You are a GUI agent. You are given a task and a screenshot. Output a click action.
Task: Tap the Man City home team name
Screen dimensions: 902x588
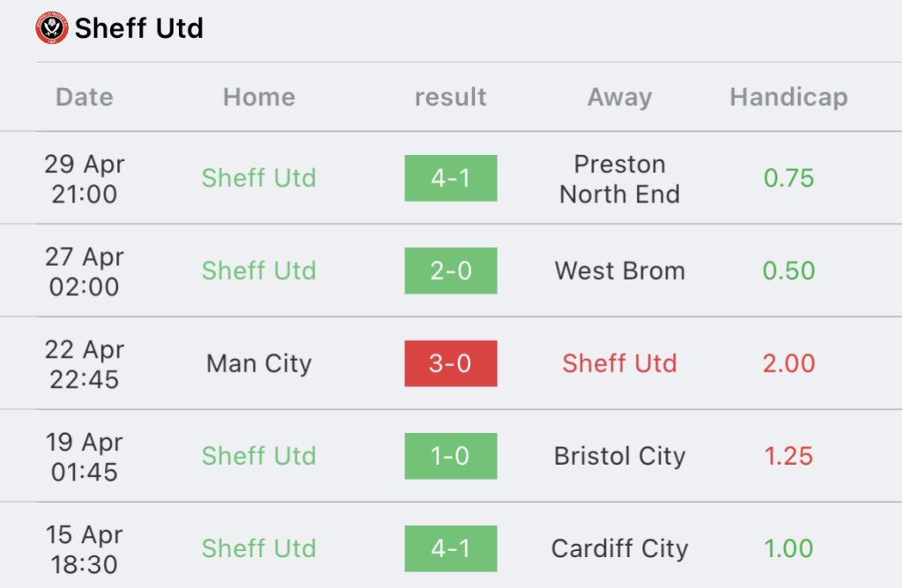tap(259, 364)
